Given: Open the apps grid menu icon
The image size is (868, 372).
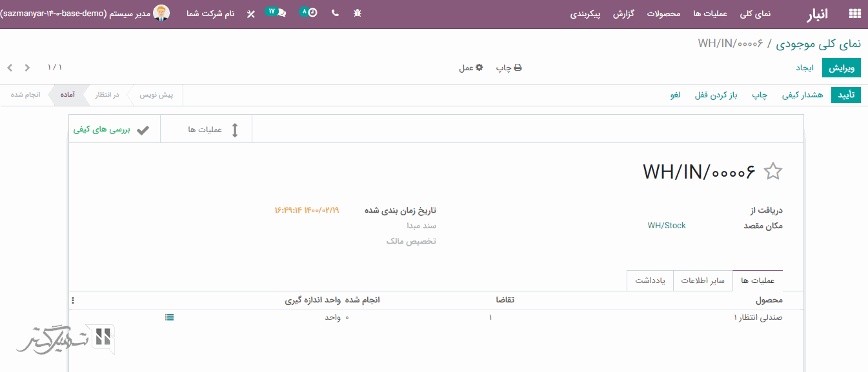Looking at the screenshot, I should (855, 14).
